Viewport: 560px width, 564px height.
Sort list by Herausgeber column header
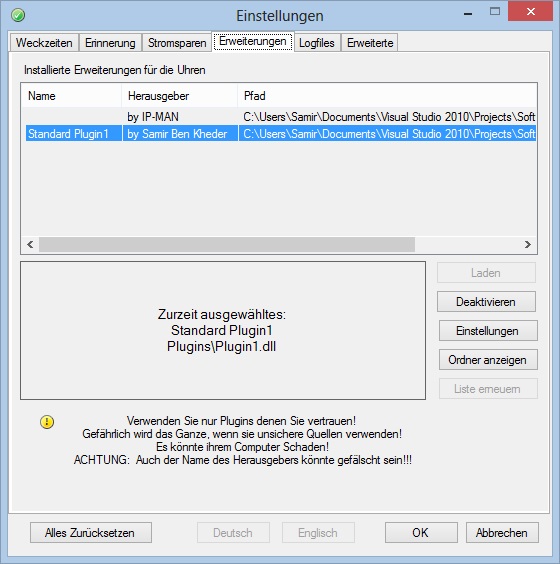pos(179,96)
